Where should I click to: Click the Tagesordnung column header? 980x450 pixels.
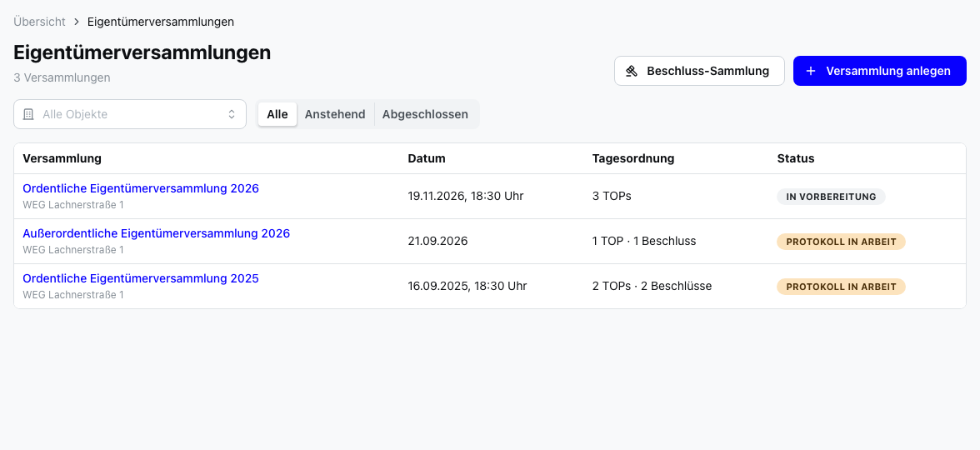[x=633, y=158]
